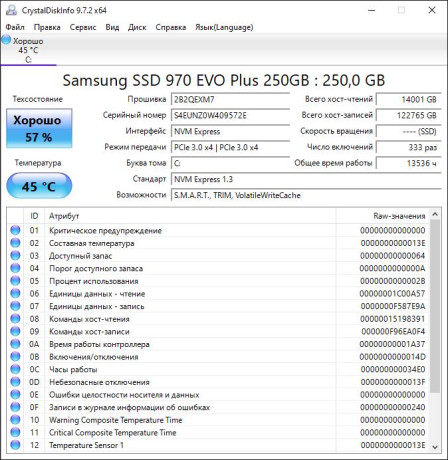The height and width of the screenshot is (460, 448).
Task: Click the Атрибут column header
Action: point(190,216)
